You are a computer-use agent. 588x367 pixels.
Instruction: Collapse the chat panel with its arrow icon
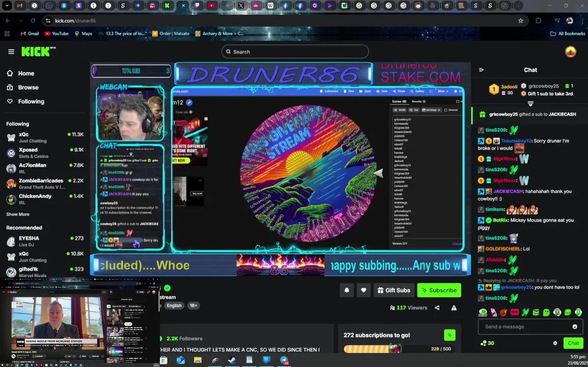click(x=482, y=70)
